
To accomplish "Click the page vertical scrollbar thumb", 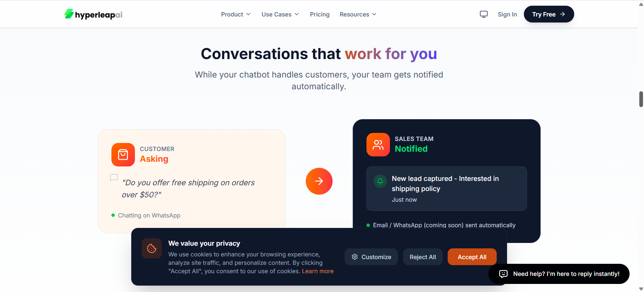I will (641, 99).
